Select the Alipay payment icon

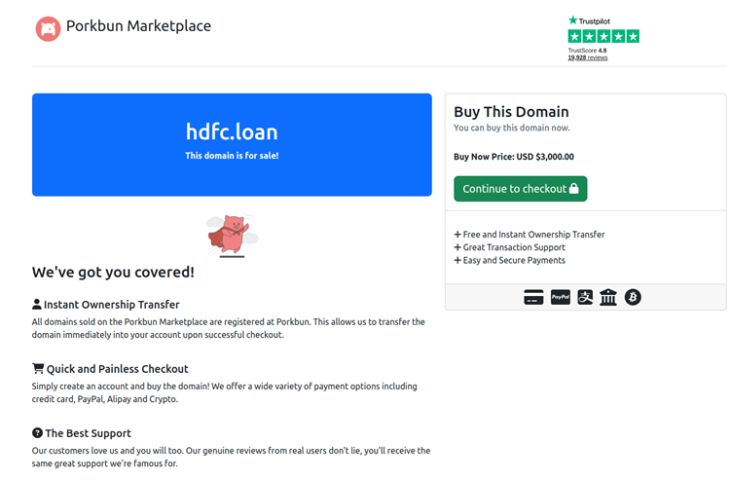[585, 297]
